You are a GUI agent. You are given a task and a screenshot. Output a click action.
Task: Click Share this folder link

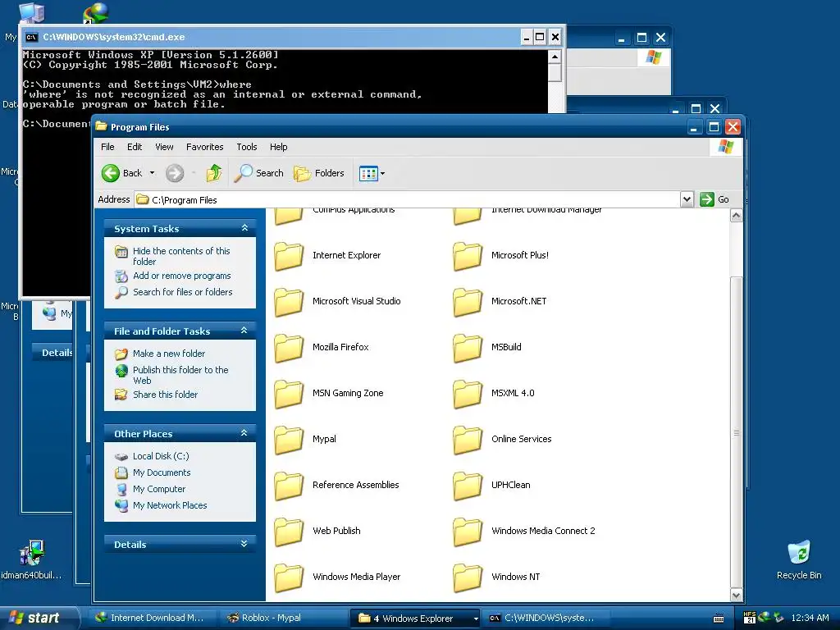165,395
